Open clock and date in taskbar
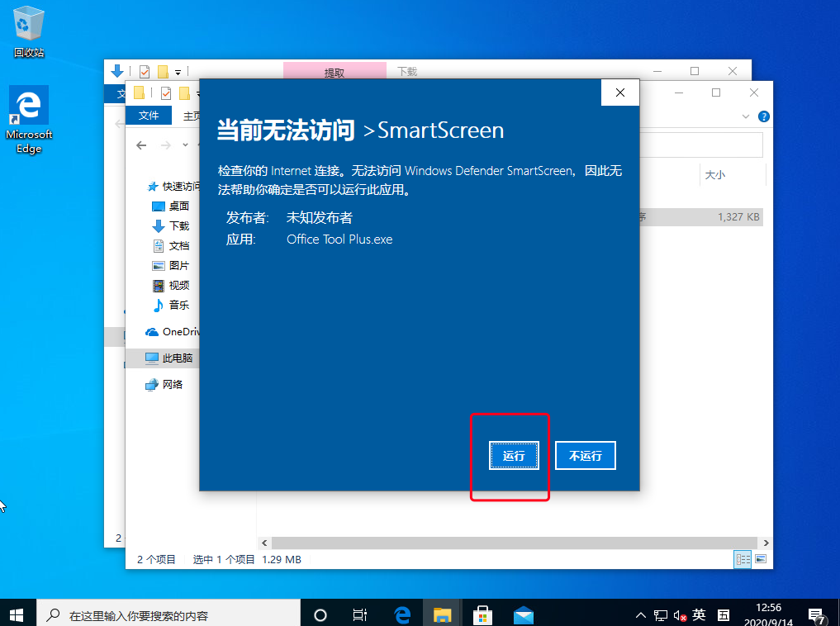 pyautogui.click(x=768, y=614)
